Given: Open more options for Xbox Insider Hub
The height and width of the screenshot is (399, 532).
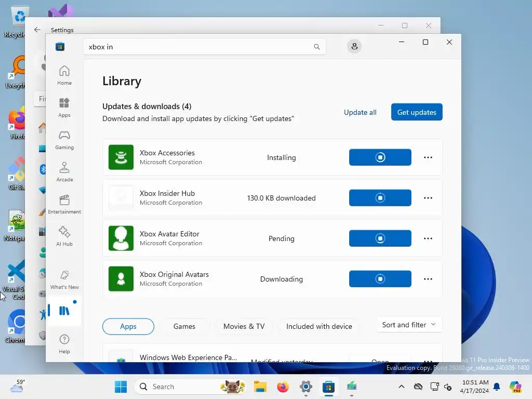Looking at the screenshot, I should 428,198.
